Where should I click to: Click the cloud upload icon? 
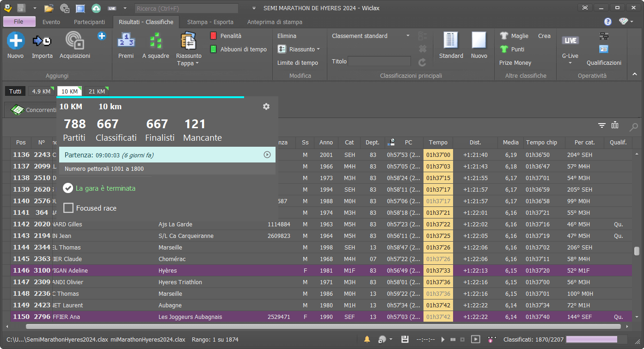pos(96,8)
